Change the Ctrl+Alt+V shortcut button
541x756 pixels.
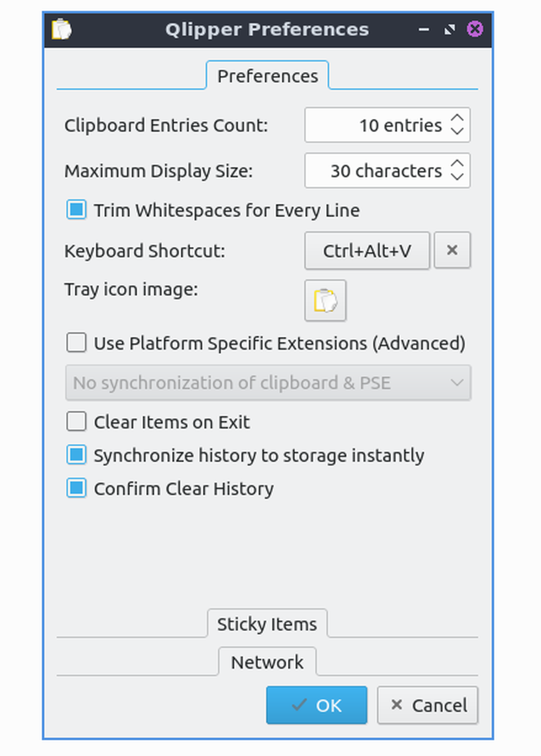coord(367,250)
